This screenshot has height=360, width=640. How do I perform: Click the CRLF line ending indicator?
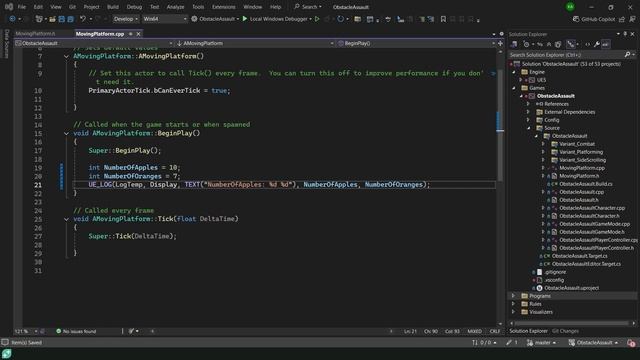click(x=495, y=331)
